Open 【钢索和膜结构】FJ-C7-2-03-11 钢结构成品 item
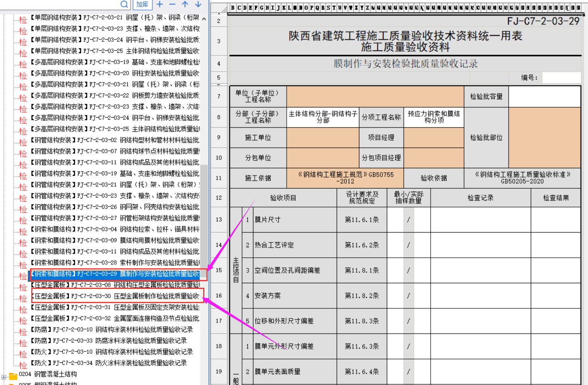The width and height of the screenshot is (588, 385). (115, 252)
